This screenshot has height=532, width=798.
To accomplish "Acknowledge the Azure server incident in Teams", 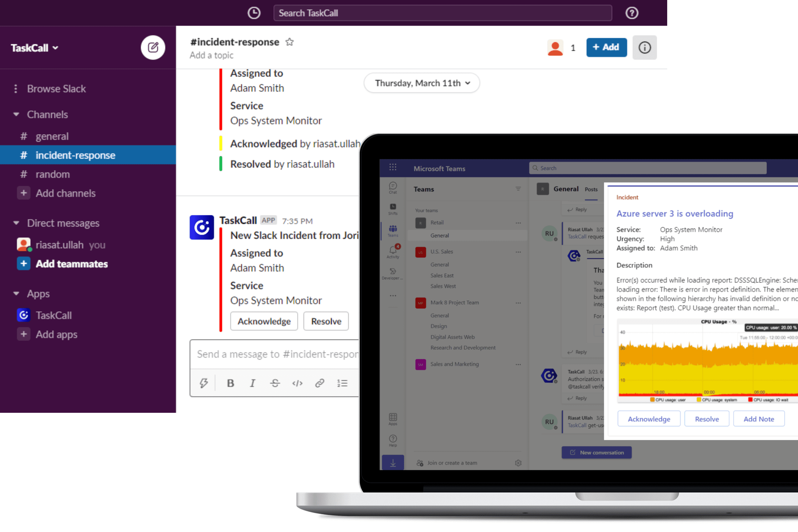I will pos(649,419).
